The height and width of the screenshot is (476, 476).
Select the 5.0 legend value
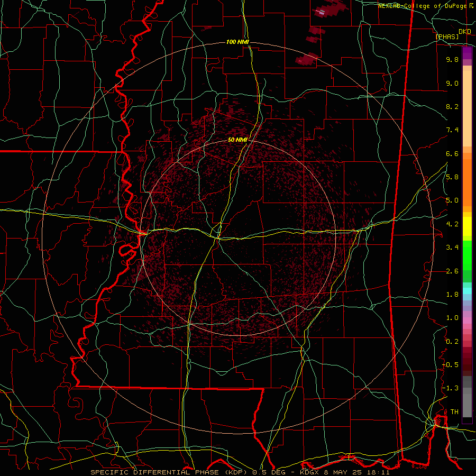point(452,200)
